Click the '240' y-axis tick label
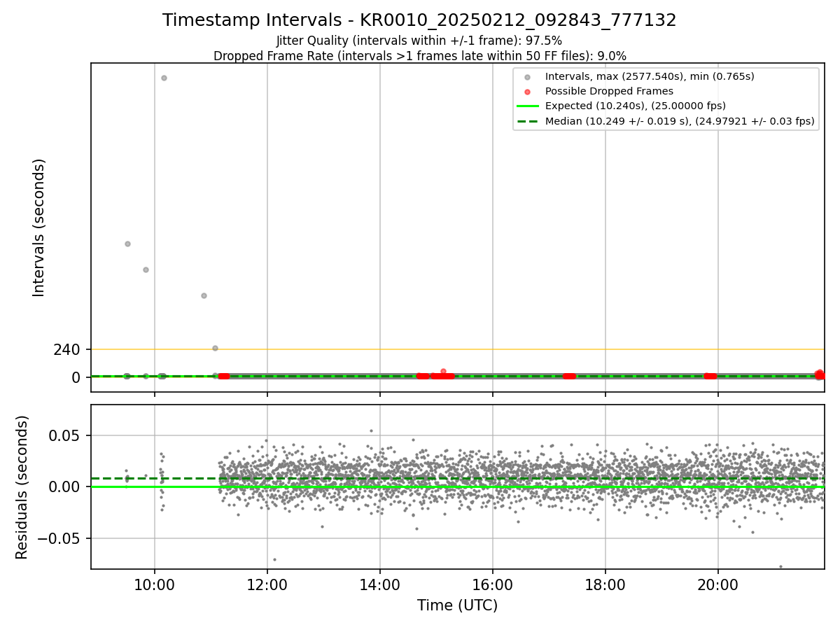This screenshot has height=630, width=840. [x=67, y=349]
